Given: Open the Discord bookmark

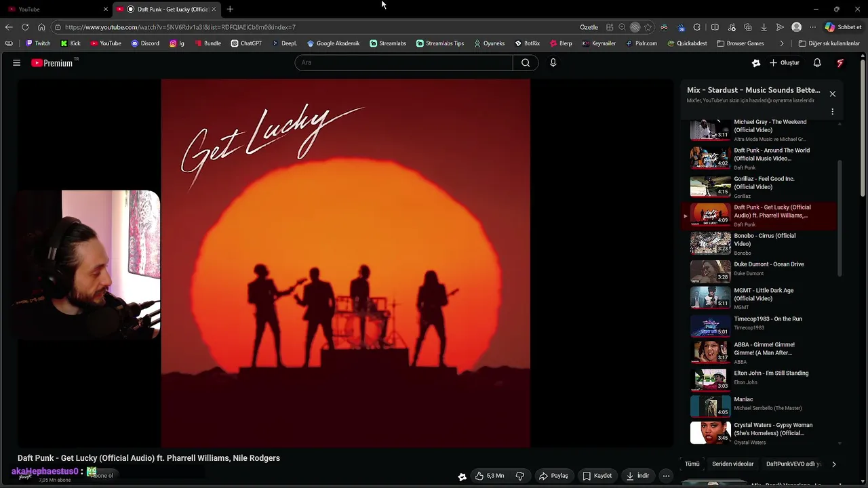Looking at the screenshot, I should point(145,43).
